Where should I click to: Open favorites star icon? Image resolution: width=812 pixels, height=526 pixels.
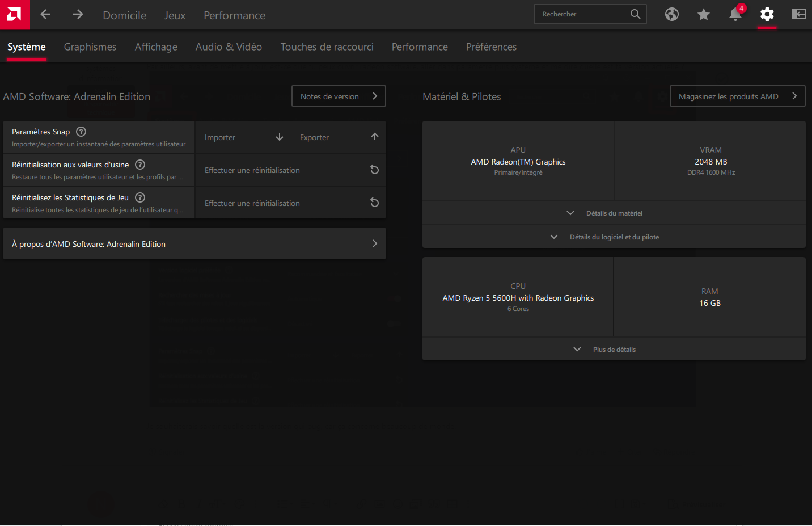click(x=704, y=14)
